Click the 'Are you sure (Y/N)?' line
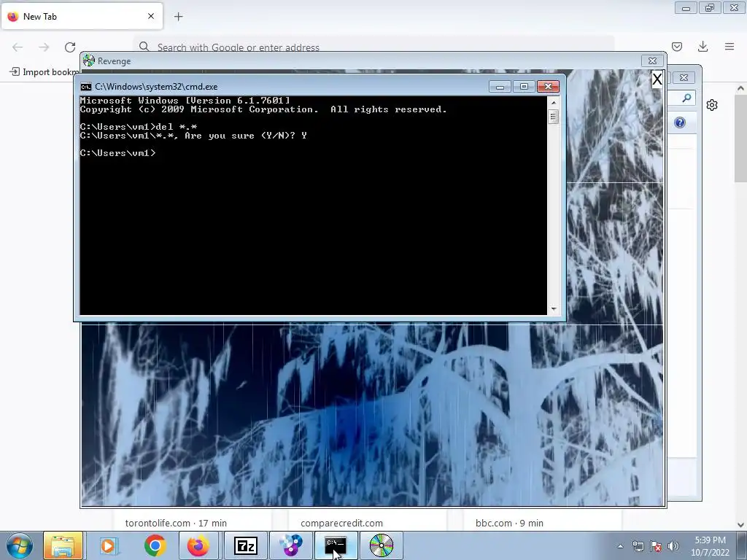The image size is (747, 560). (x=193, y=136)
